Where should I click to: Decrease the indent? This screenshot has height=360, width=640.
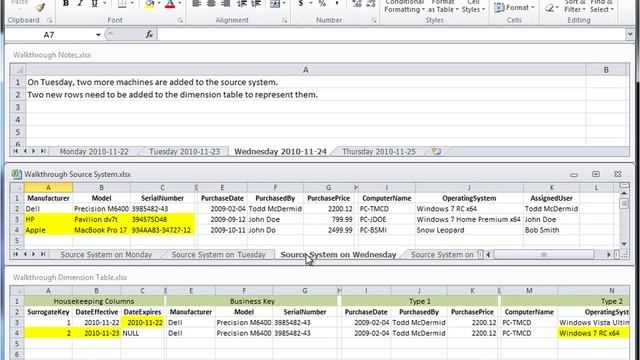[242, 4]
